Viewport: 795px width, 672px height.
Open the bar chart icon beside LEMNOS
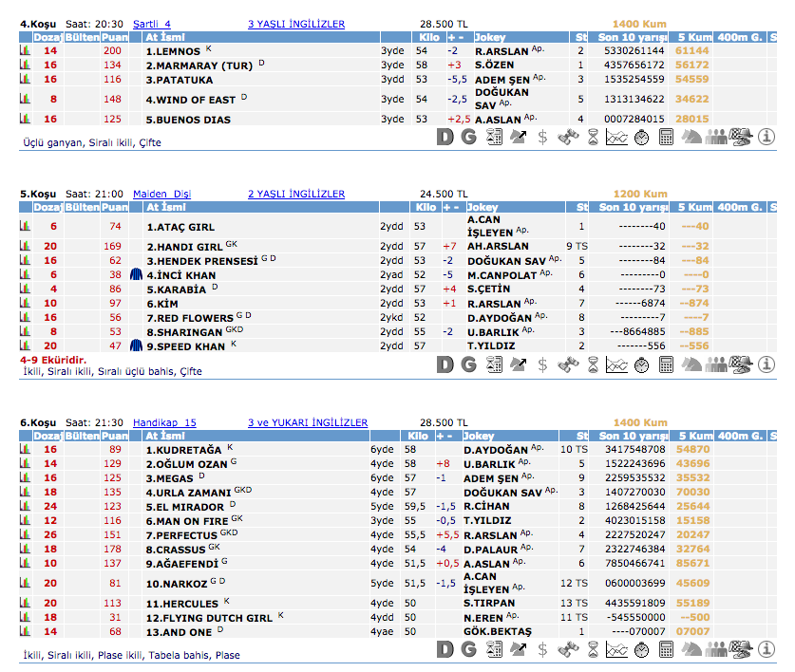click(26, 50)
